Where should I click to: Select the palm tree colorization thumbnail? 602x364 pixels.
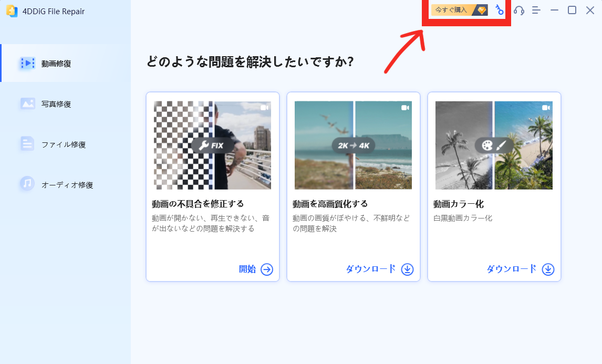coord(494,145)
